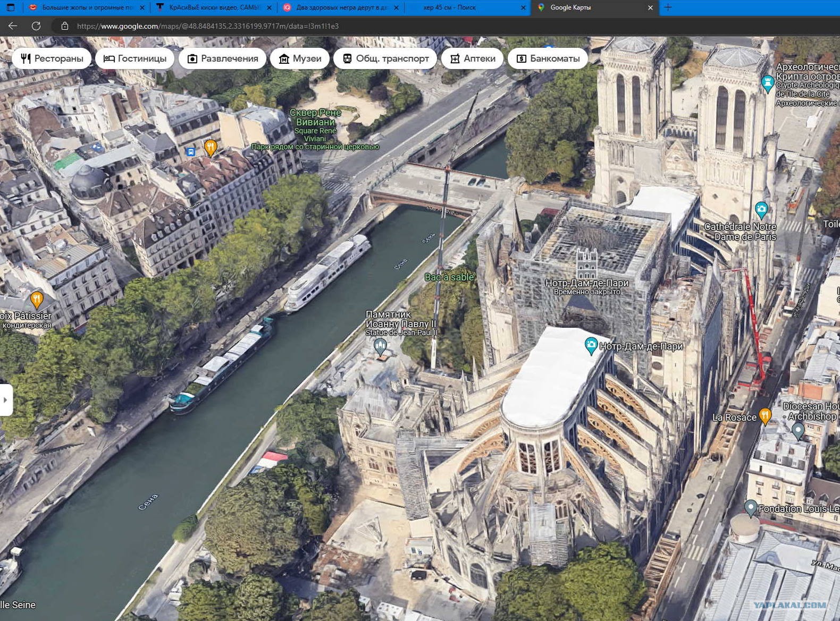
Task: Click the Cathédrale Notre Dame de Paris label
Action: click(x=741, y=232)
